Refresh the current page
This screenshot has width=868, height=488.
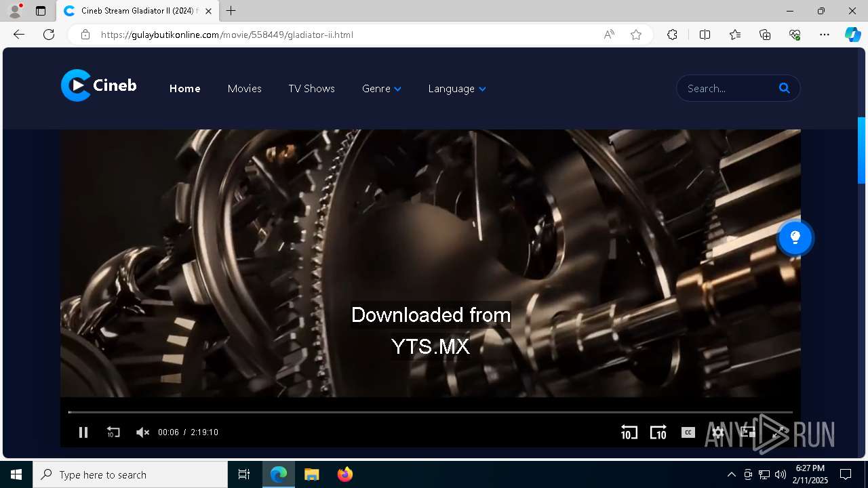(49, 35)
